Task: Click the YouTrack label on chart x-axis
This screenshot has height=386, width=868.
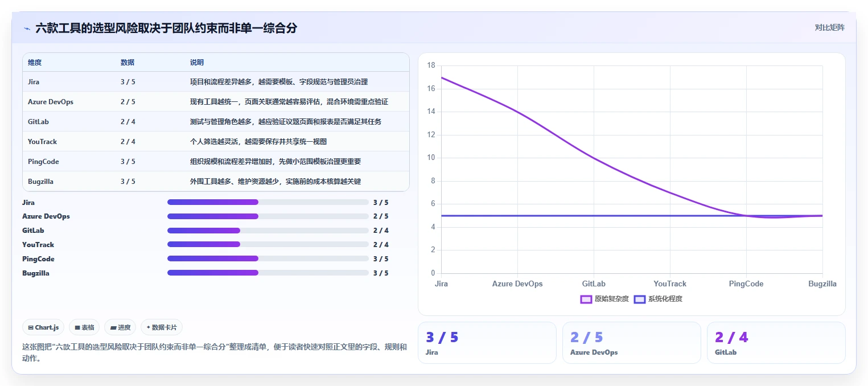Action: click(x=670, y=284)
